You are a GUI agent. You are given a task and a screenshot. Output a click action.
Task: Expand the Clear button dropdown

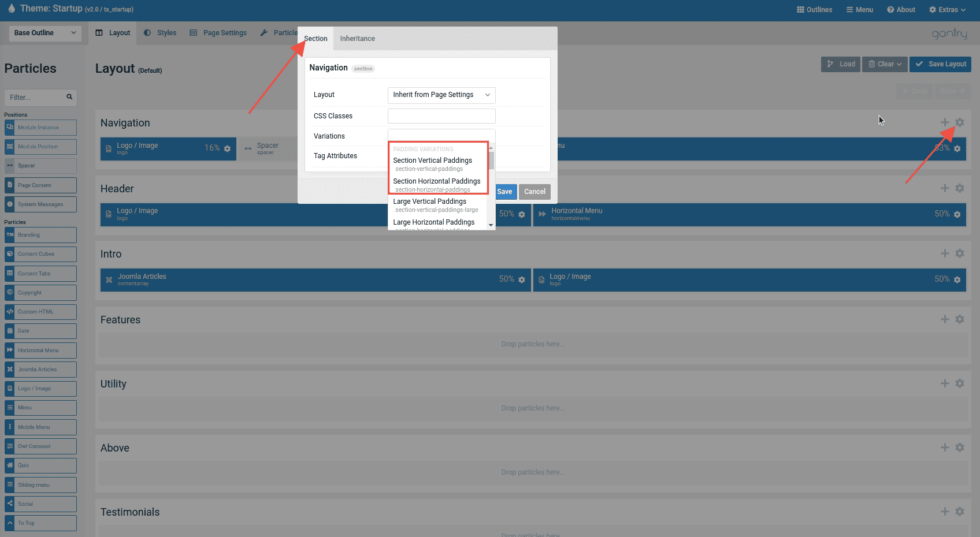click(x=885, y=64)
